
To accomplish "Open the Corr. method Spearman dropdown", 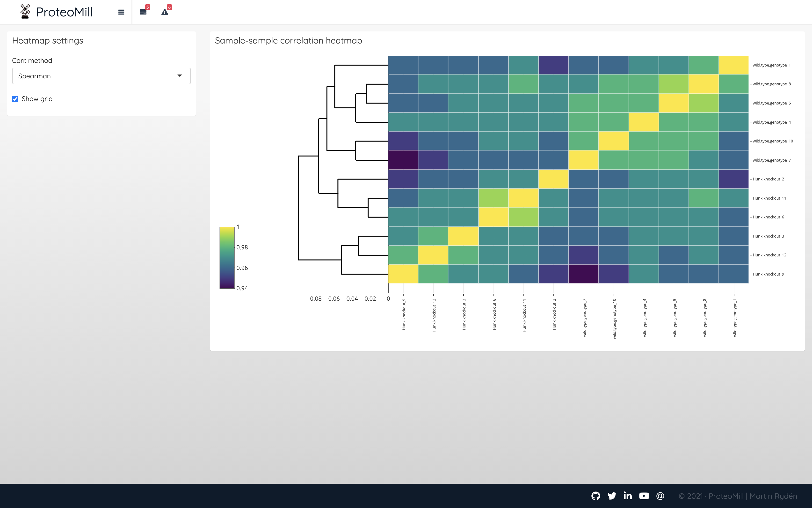I will pos(101,76).
